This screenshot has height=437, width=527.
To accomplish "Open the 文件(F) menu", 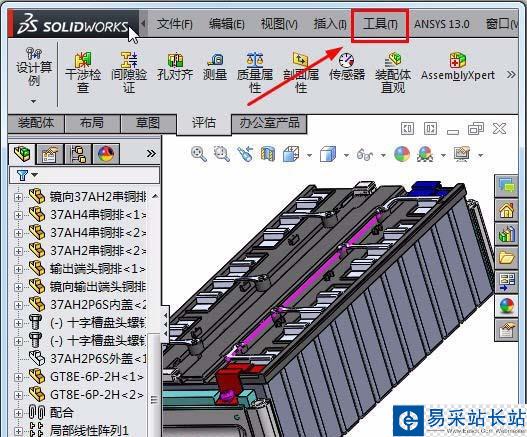I will coord(174,24).
